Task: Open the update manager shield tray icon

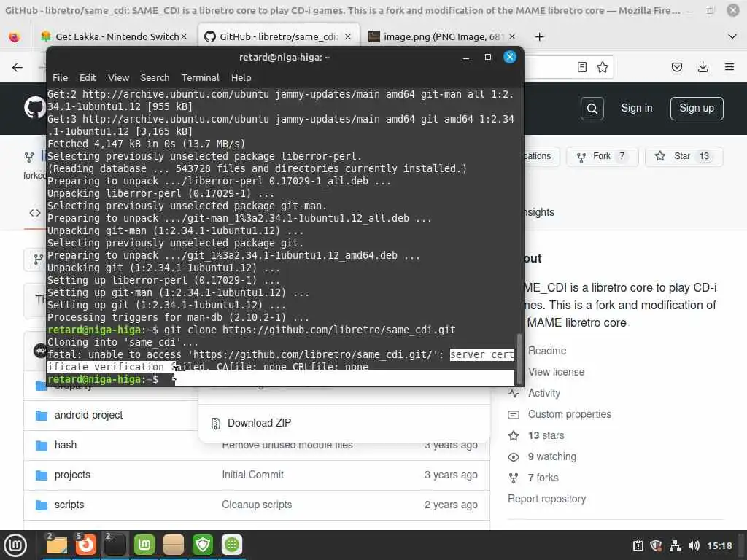Action: pyautogui.click(x=656, y=545)
